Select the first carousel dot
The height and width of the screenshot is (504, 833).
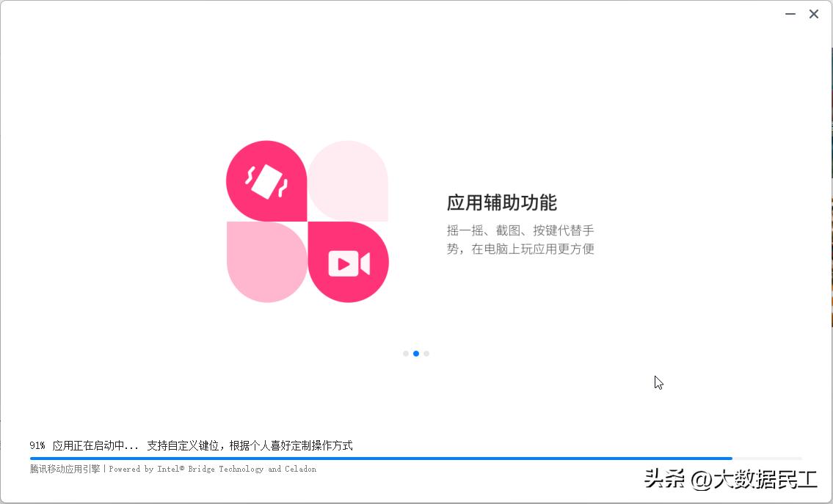coord(406,354)
